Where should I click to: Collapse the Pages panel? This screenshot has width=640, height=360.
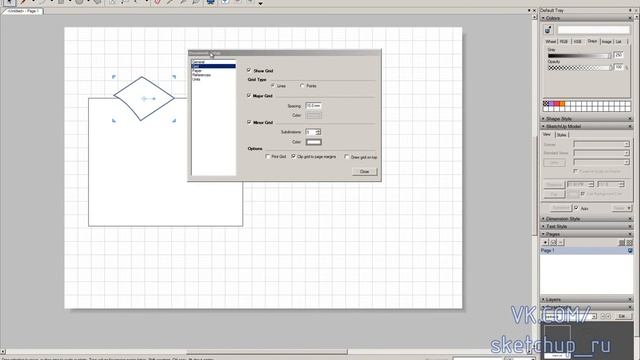tap(543, 234)
